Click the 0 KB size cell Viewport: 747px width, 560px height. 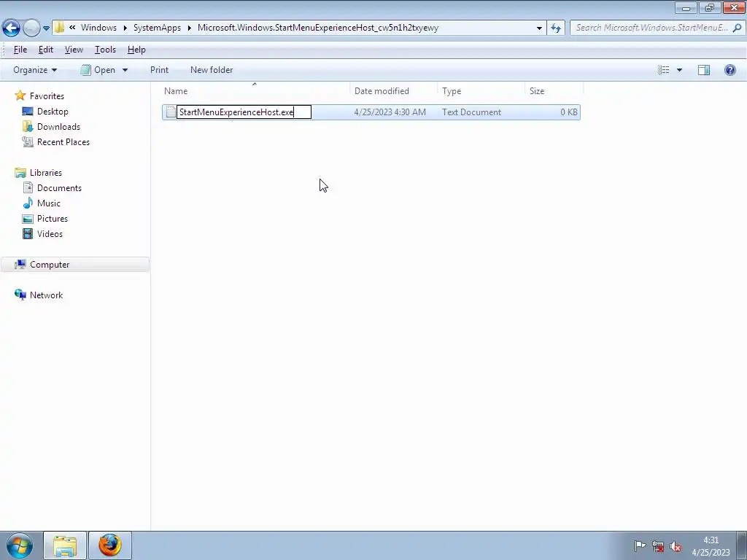tap(568, 112)
